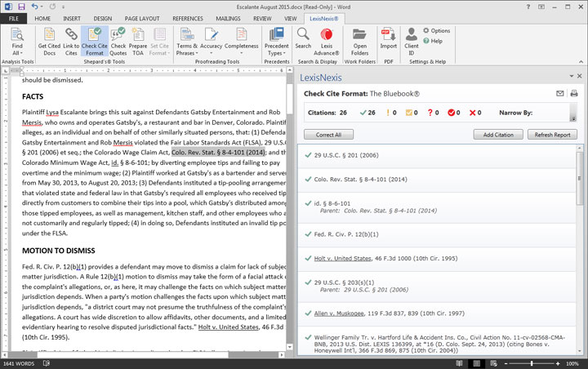Open the REFERENCES tab
This screenshot has width=588, height=369.
point(188,19)
